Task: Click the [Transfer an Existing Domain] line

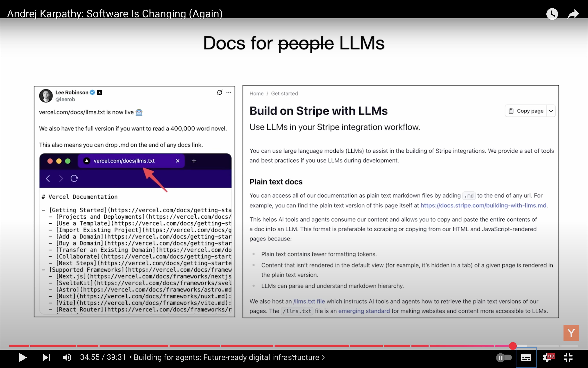Action: click(140, 250)
